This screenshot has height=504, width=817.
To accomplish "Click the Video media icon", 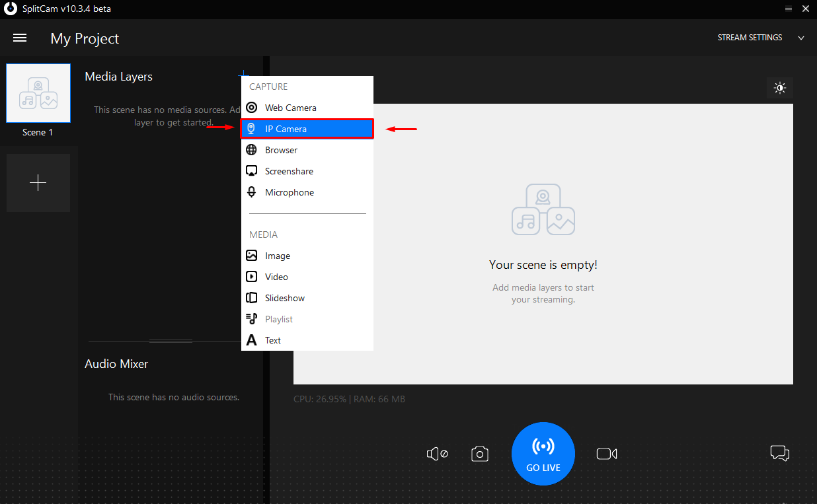I will [x=251, y=277].
